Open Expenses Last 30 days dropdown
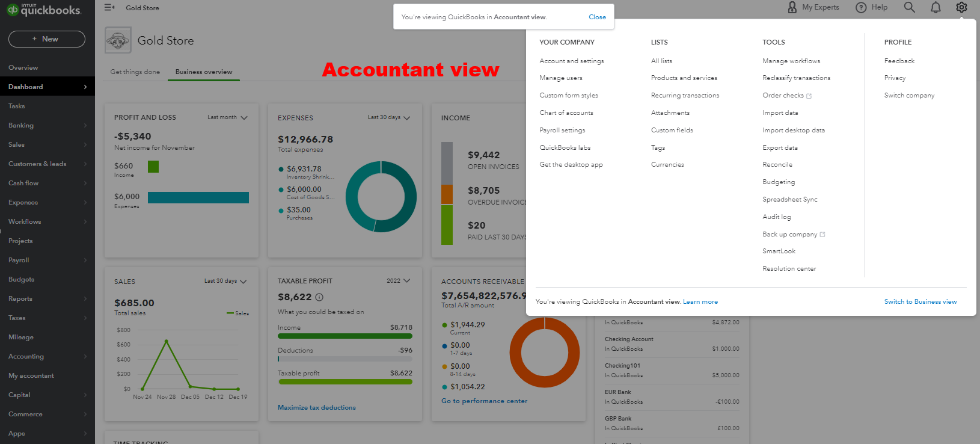Image resolution: width=980 pixels, height=444 pixels. tap(389, 117)
